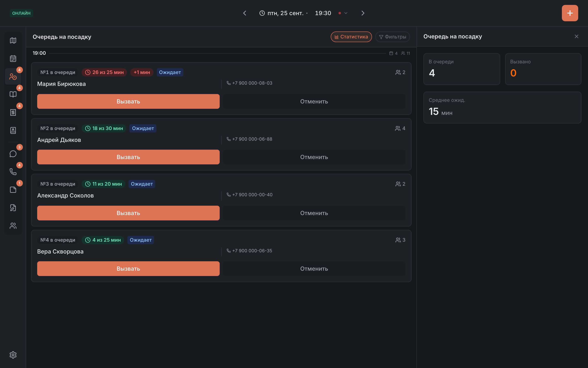The image size is (588, 368).
Task: Open settings gear in sidebar
Action: point(13,355)
